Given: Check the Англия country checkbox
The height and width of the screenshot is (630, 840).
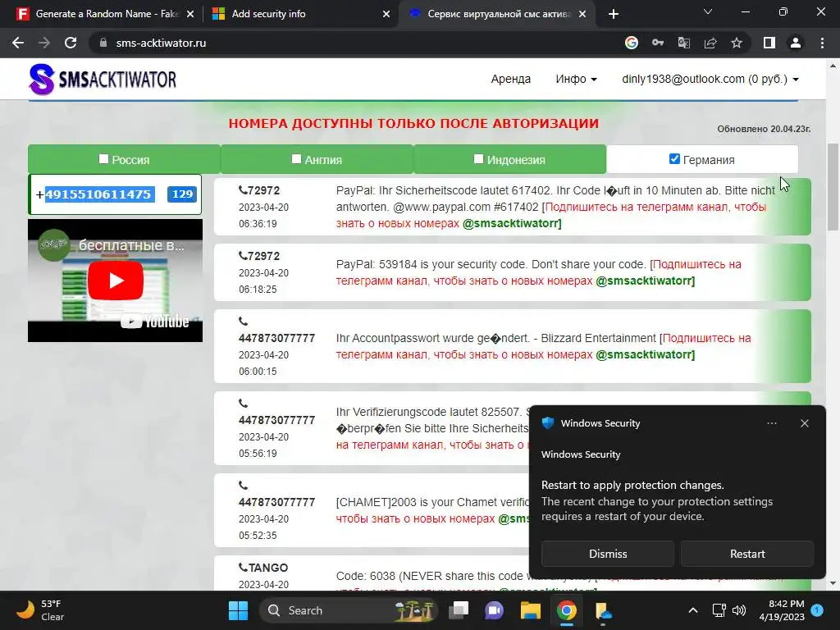Looking at the screenshot, I should click(296, 158).
